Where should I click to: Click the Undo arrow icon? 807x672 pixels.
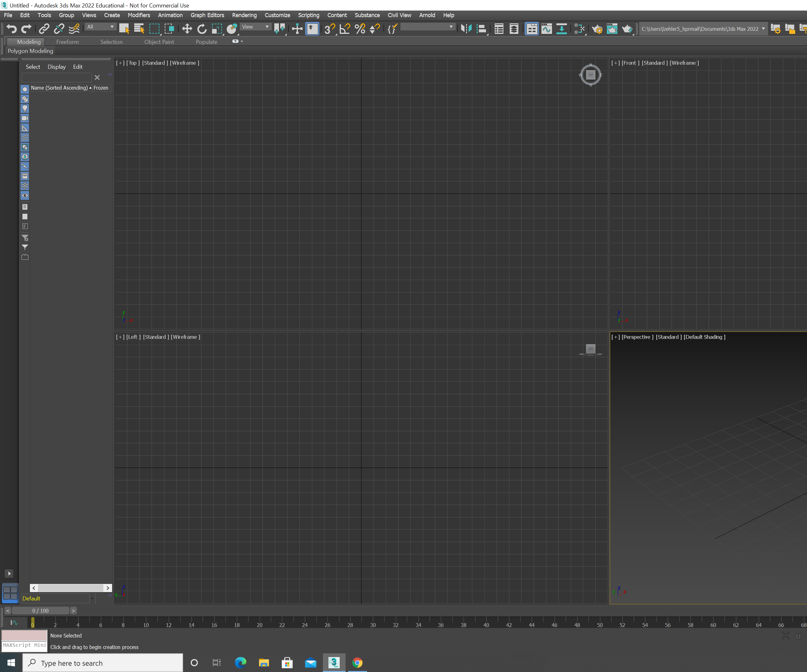(x=12, y=29)
